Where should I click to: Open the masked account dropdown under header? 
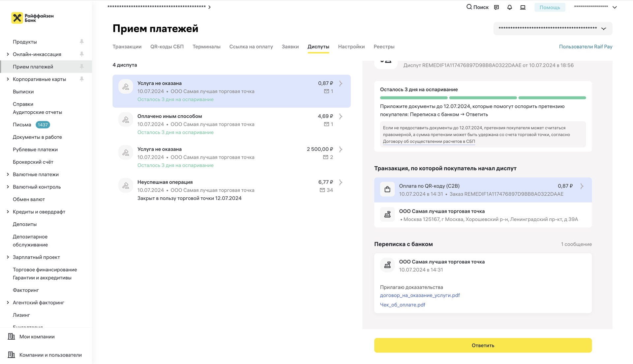coord(553,28)
